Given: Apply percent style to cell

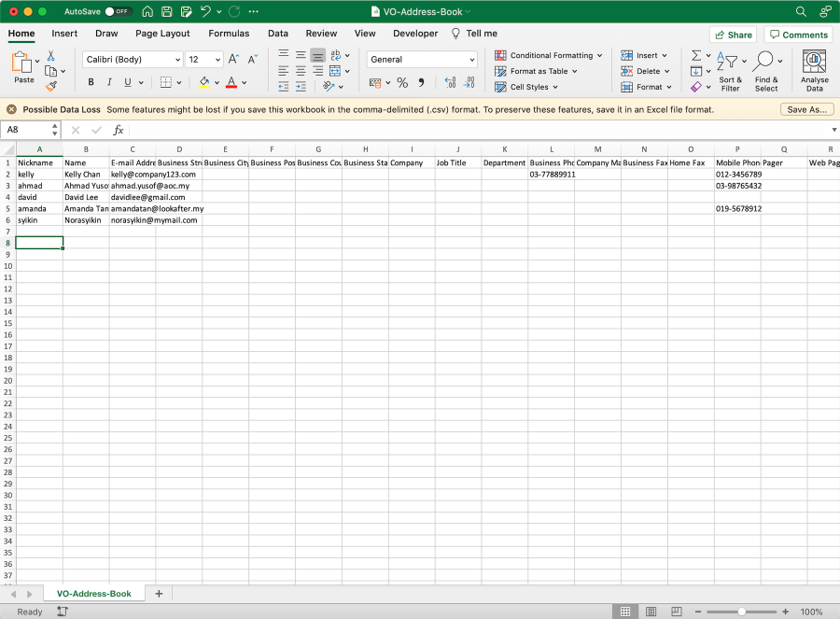Looking at the screenshot, I should (x=402, y=83).
